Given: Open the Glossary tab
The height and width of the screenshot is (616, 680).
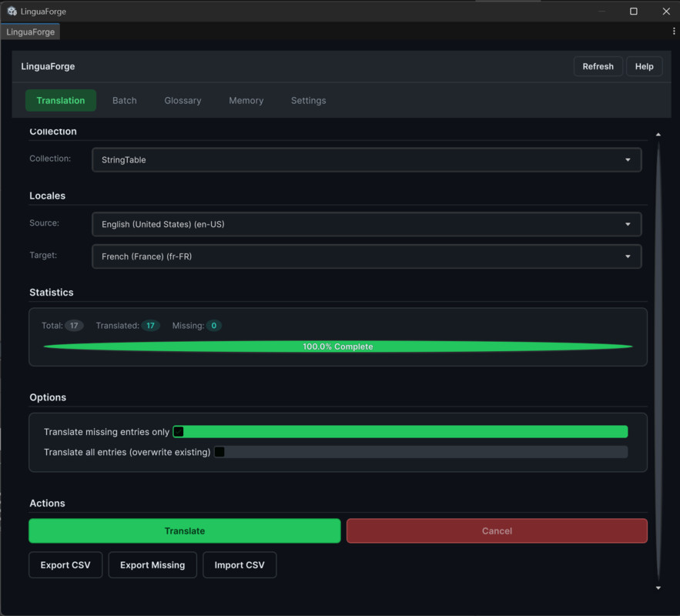Looking at the screenshot, I should [183, 100].
